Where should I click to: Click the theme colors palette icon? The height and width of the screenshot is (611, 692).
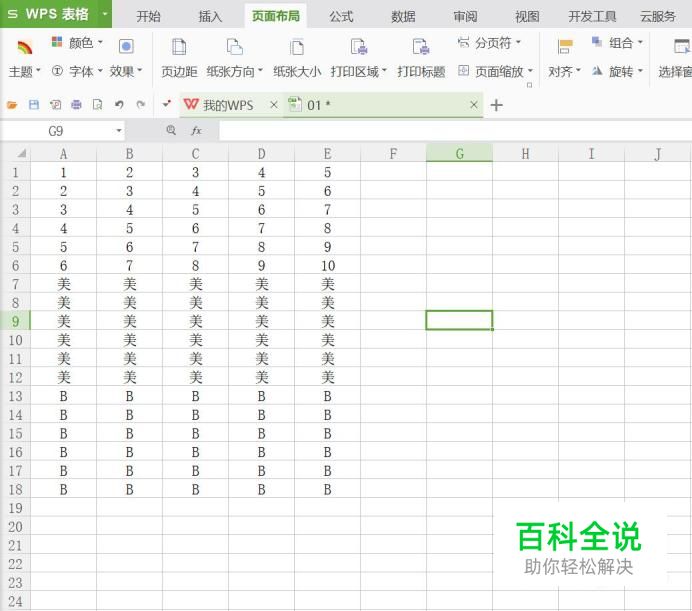click(x=57, y=42)
